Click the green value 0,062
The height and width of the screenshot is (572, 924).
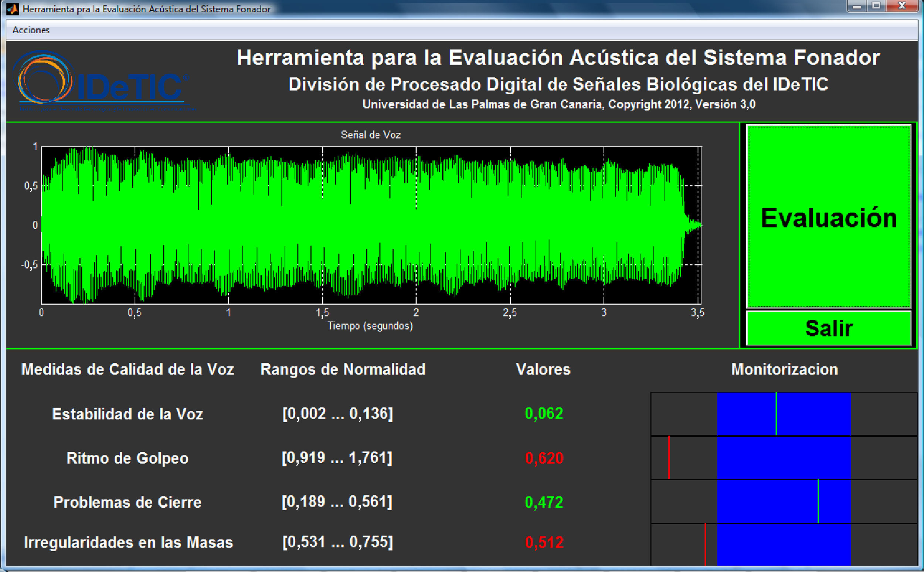pyautogui.click(x=544, y=413)
